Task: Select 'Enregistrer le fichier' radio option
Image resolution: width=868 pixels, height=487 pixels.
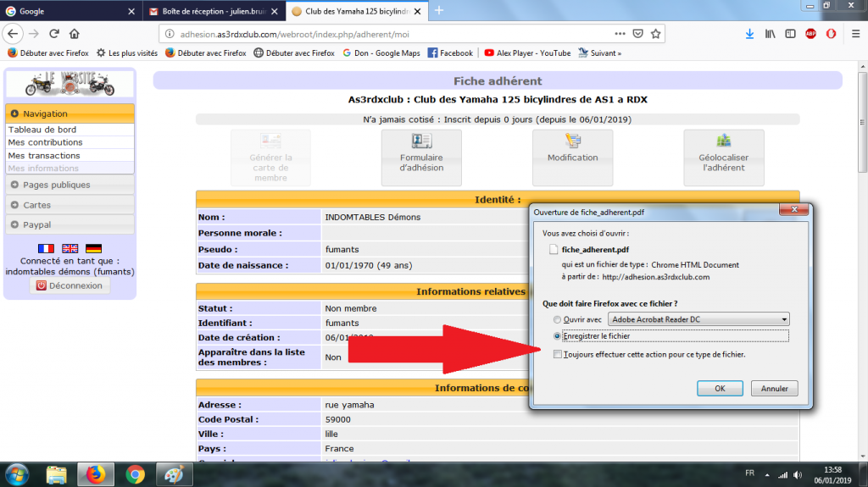Action: click(557, 336)
